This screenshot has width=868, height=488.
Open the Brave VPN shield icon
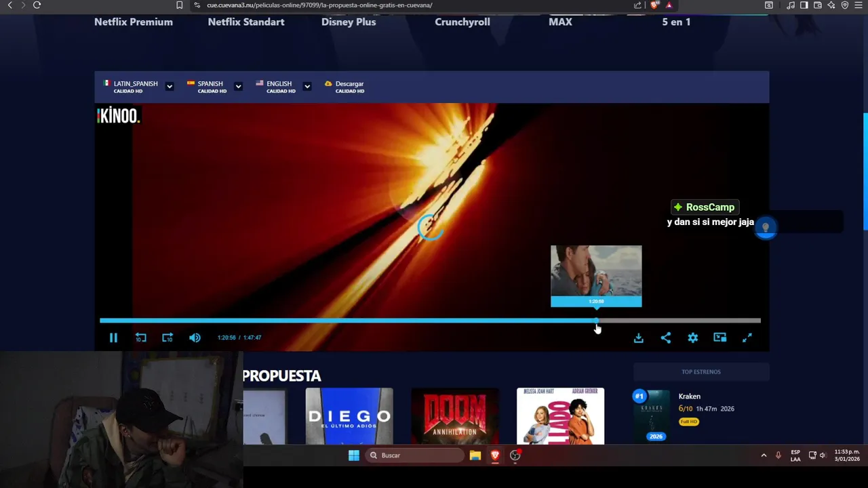[845, 5]
